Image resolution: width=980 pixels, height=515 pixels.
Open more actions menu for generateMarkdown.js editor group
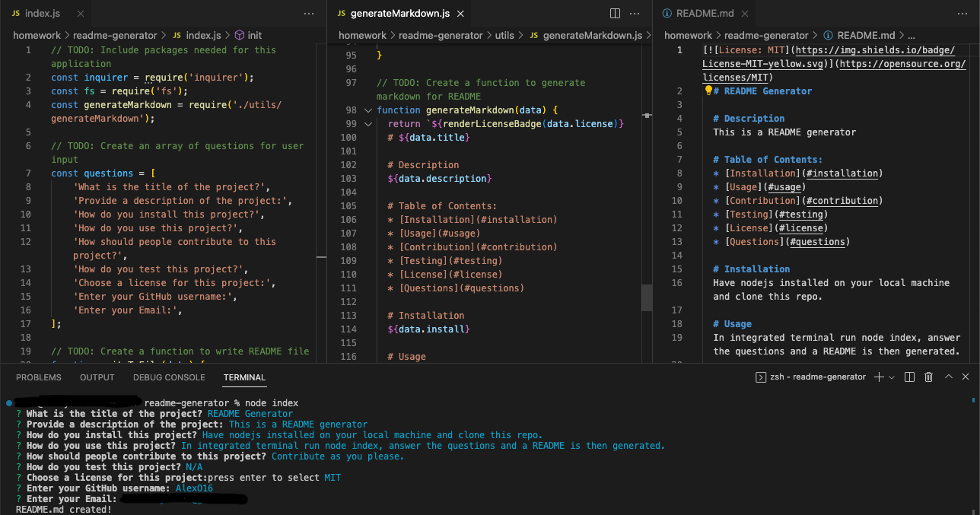click(635, 14)
